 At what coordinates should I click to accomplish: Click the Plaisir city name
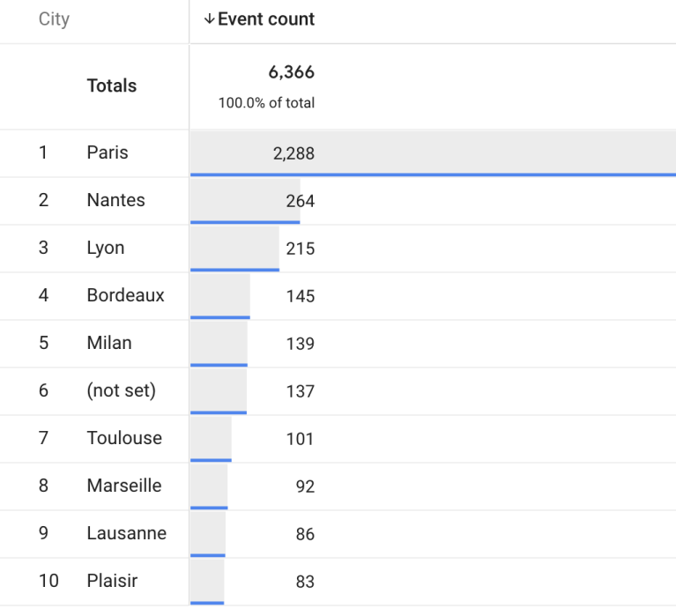click(x=112, y=581)
